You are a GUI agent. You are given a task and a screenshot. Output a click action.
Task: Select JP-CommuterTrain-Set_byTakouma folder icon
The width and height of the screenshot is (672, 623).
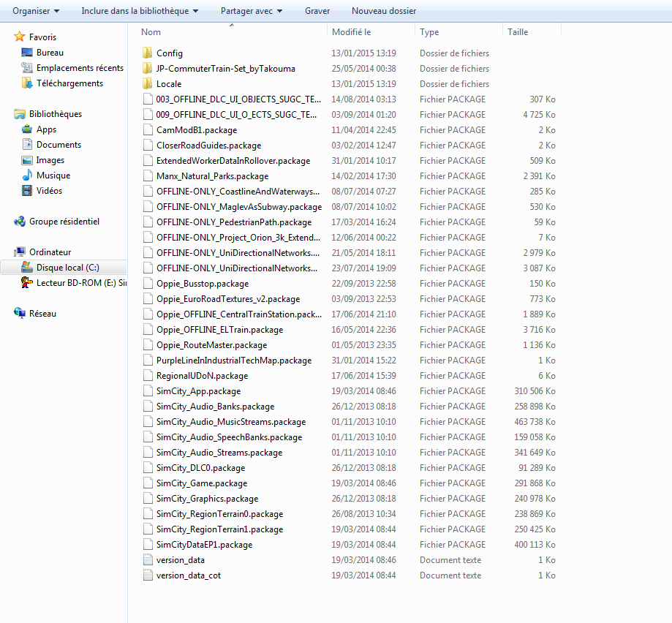(x=148, y=69)
